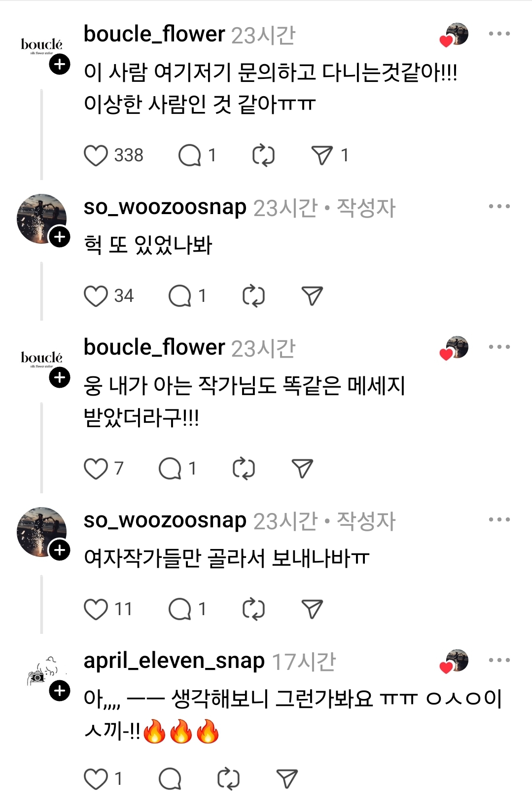Like the boucle_flower comment with 7 likes
The width and height of the screenshot is (532, 810).
tap(96, 469)
